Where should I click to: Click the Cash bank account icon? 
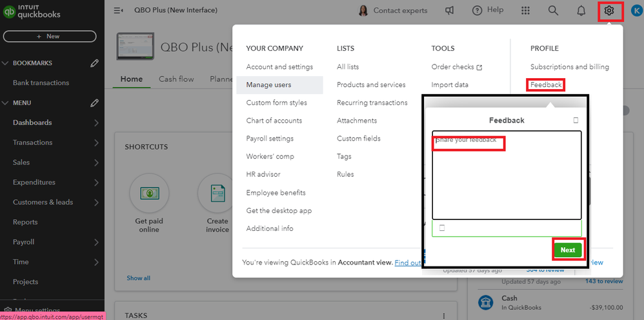[487, 303]
